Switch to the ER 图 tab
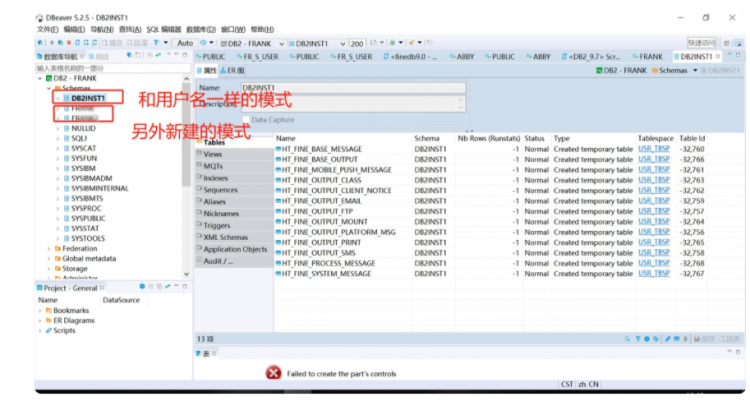The height and width of the screenshot is (406, 750). (x=232, y=71)
